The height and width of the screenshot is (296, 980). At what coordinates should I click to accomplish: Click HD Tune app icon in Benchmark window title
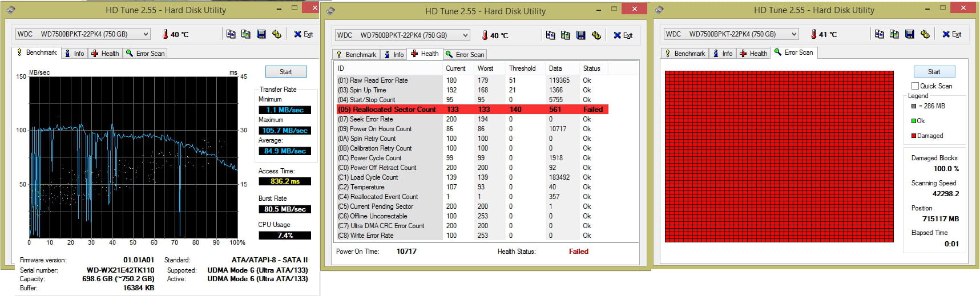(x=11, y=10)
